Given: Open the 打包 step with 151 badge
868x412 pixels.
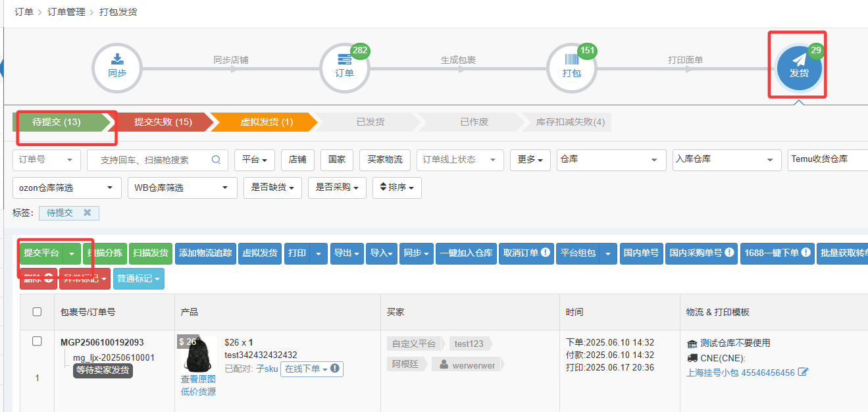Looking at the screenshot, I should coord(572,68).
